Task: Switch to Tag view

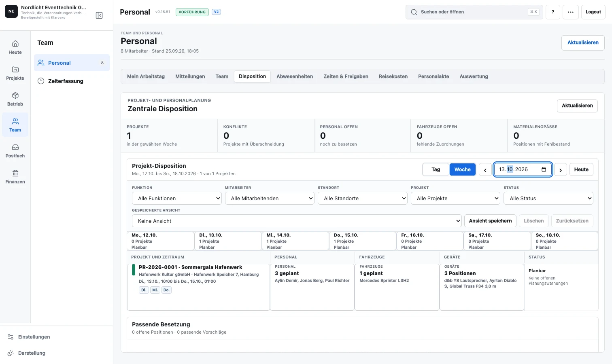Action: point(436,169)
